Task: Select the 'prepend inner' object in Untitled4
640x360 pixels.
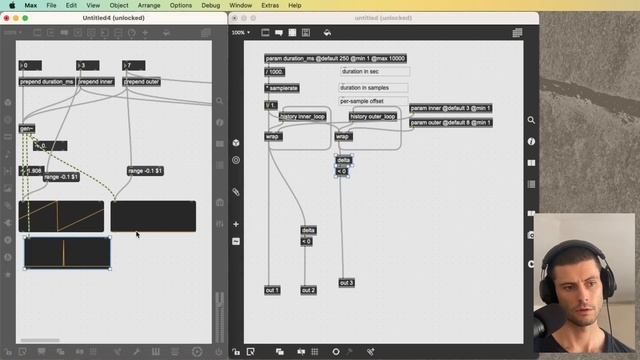Action: point(96,82)
